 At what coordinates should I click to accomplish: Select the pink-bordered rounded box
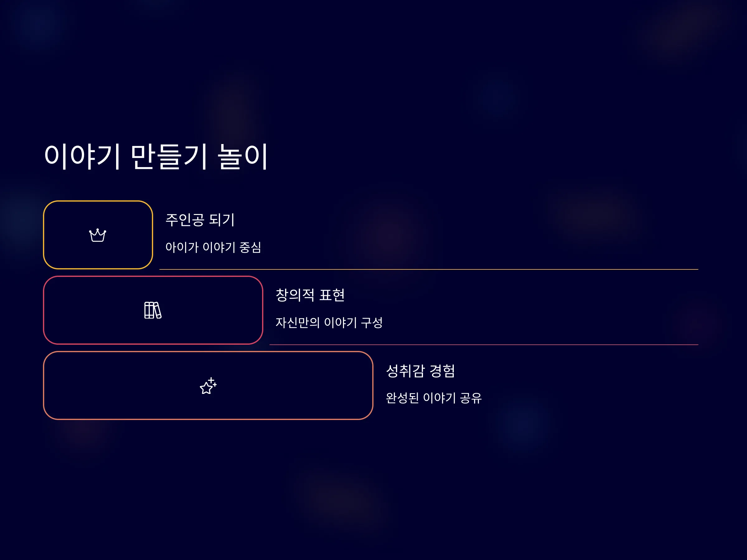[x=153, y=310]
